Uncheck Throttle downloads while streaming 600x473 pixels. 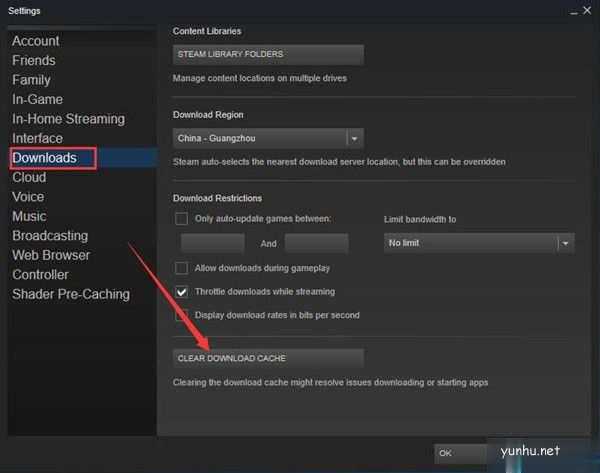point(181,292)
